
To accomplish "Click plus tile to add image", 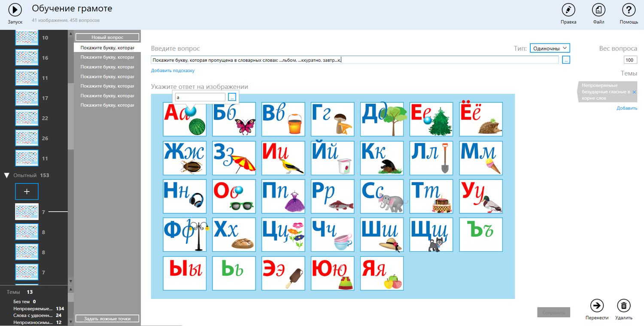I will (x=27, y=192).
